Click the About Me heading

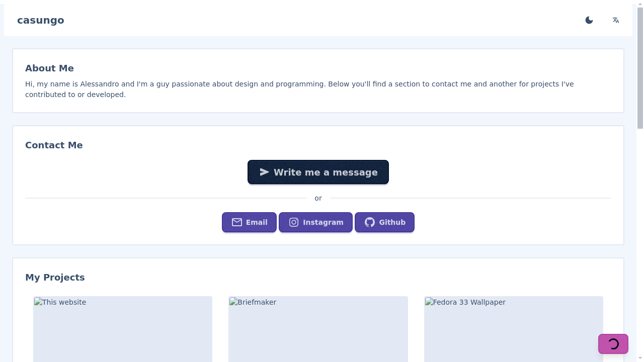49,68
